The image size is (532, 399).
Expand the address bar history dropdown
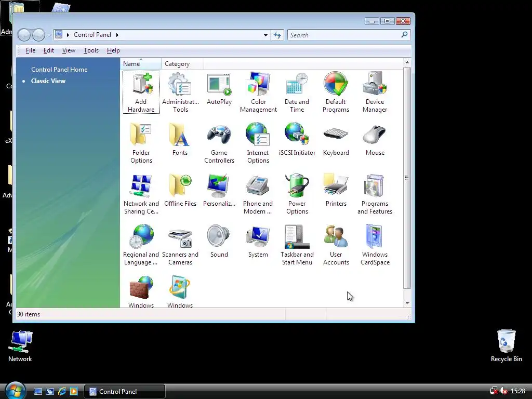point(265,35)
